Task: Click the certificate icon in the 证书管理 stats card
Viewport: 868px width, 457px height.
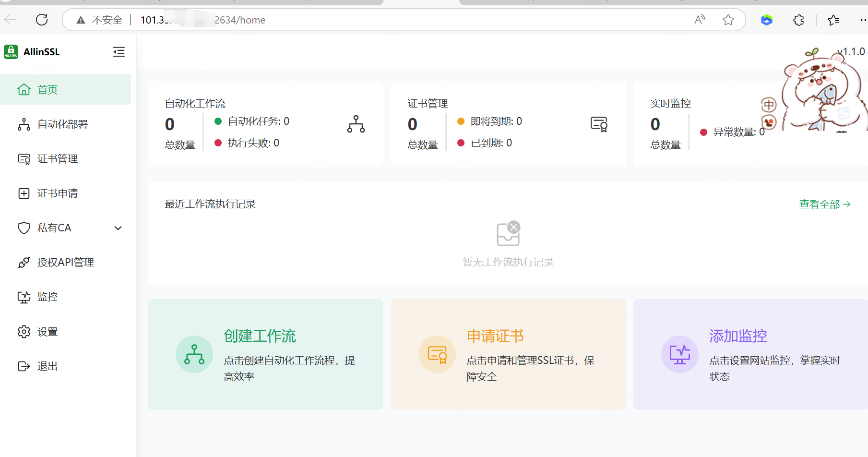Action: (599, 124)
